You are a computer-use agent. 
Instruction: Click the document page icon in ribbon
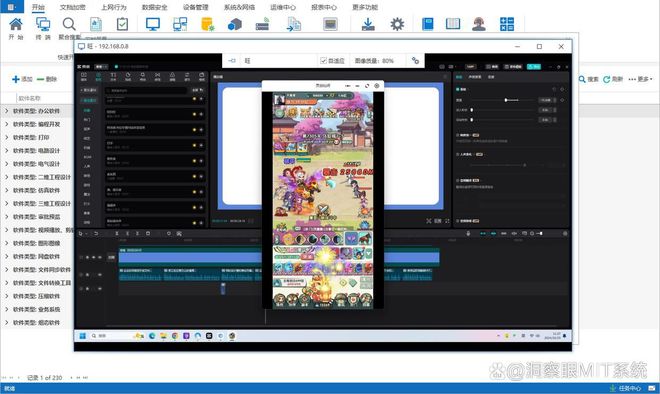point(96,24)
